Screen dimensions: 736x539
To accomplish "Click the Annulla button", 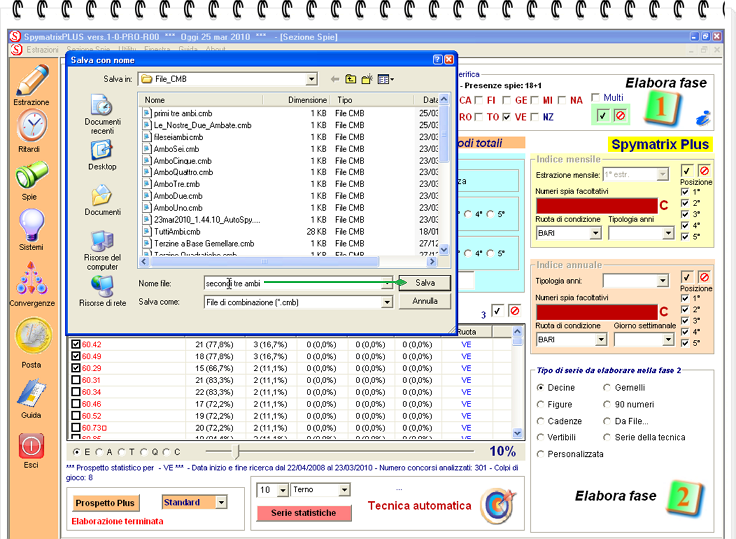I will point(425,301).
